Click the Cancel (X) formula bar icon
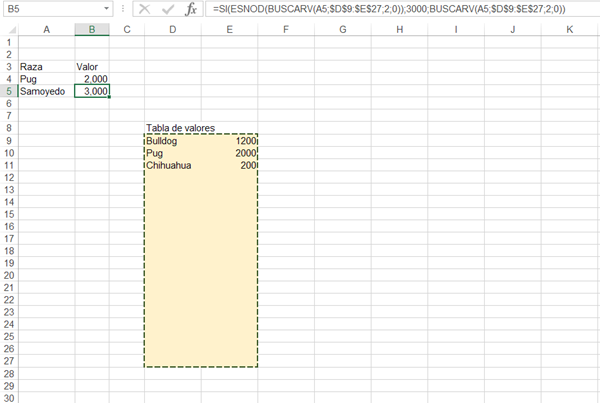Viewport: 600px width, 403px height. (144, 8)
